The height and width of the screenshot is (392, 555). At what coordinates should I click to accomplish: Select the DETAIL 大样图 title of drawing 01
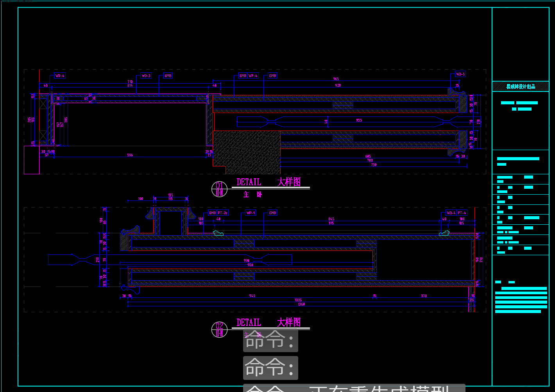tap(269, 182)
